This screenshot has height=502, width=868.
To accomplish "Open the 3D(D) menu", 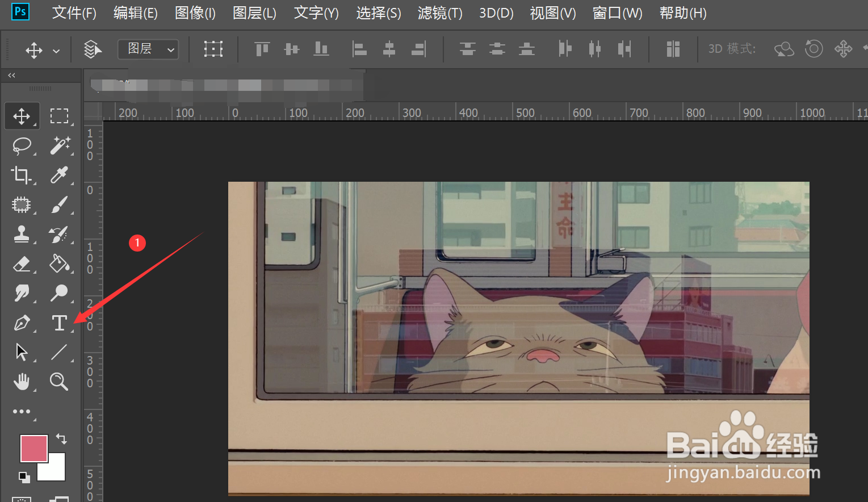I will (496, 12).
